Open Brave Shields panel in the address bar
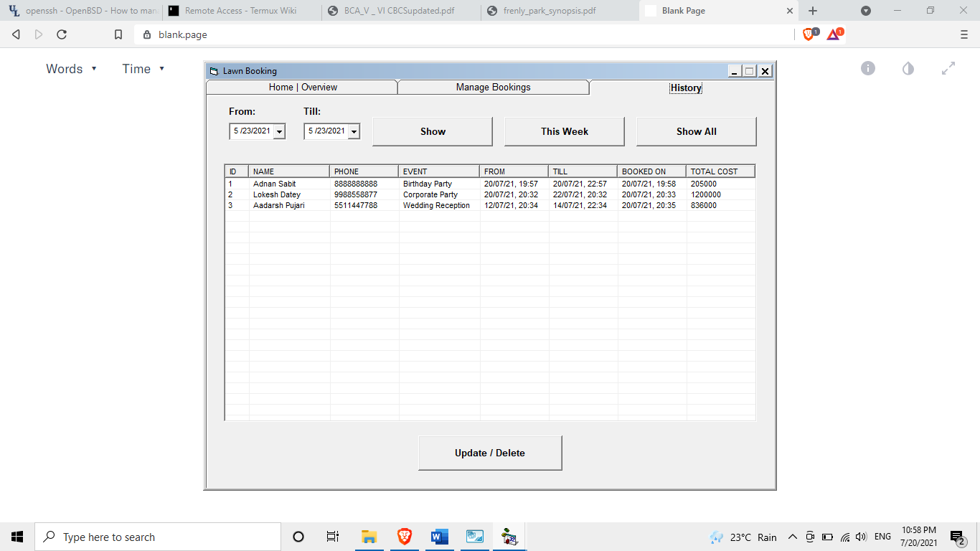This screenshot has height=551, width=980. point(808,34)
